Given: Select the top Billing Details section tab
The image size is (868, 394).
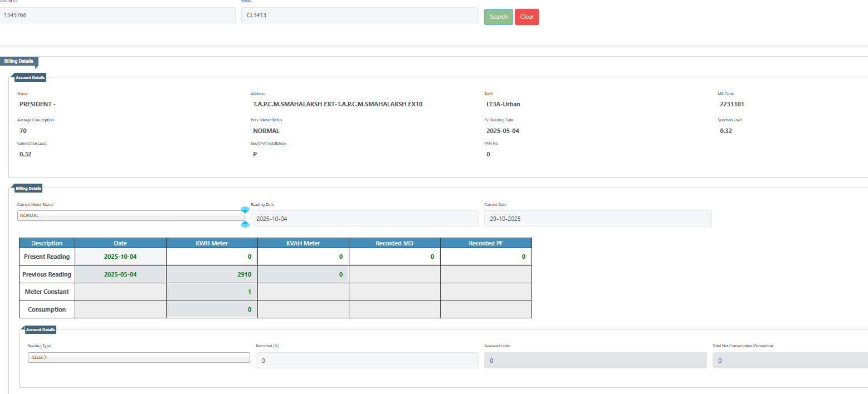Looking at the screenshot, I should [x=19, y=61].
